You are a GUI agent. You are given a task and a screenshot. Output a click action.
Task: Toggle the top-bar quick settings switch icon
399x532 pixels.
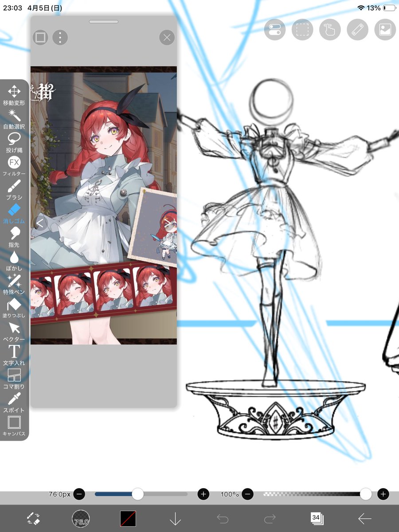pyautogui.click(x=275, y=30)
